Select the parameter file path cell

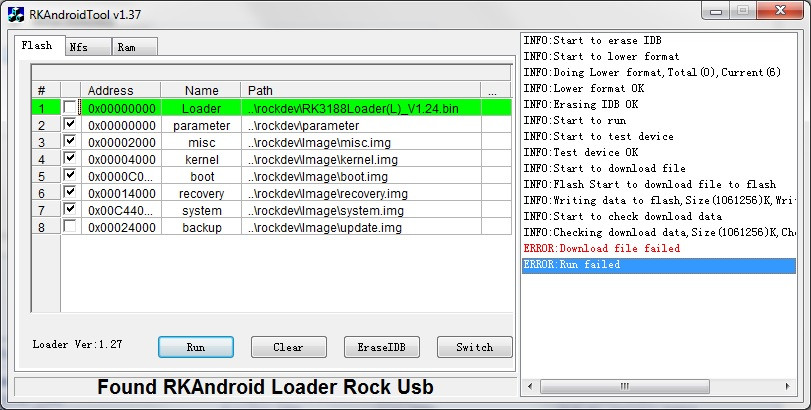pyautogui.click(x=361, y=126)
